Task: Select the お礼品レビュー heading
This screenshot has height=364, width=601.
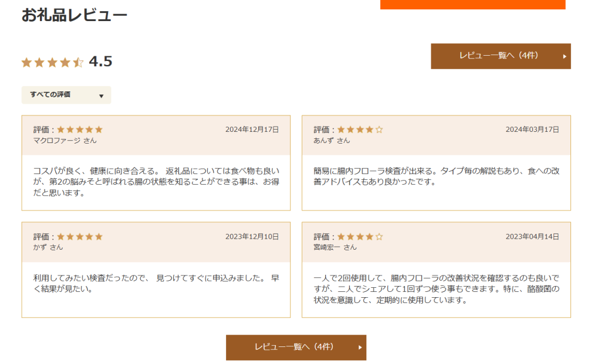Action: 74,15
